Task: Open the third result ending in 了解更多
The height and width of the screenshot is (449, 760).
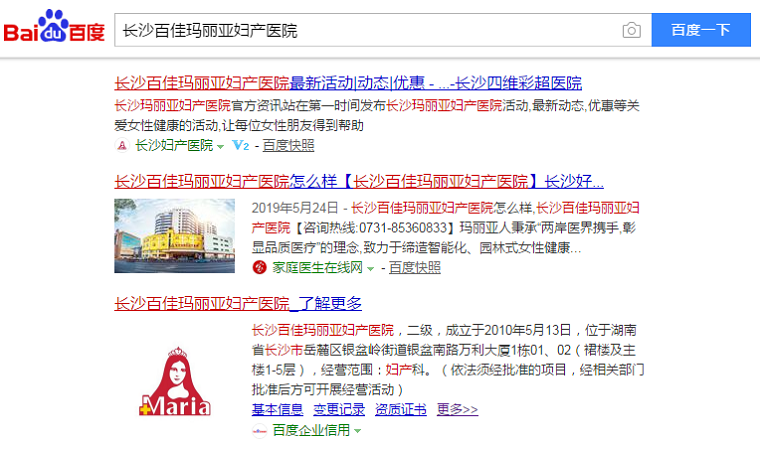Action: tap(238, 303)
